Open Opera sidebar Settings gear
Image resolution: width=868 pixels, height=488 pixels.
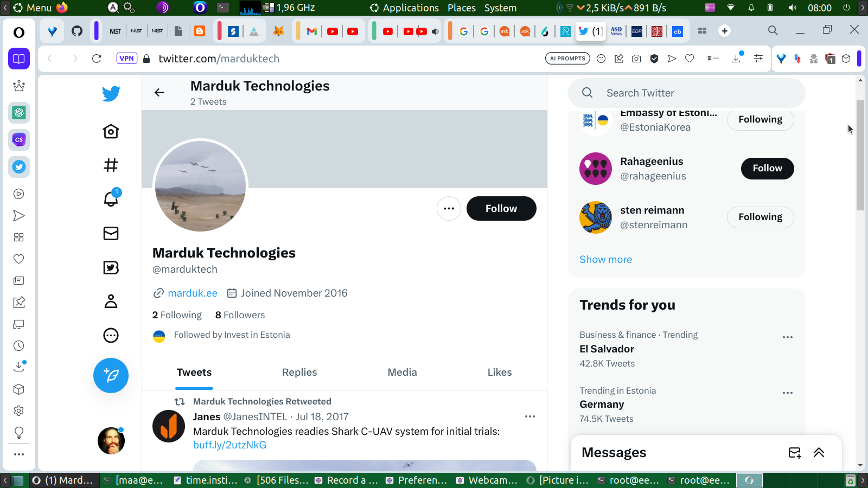(x=19, y=410)
